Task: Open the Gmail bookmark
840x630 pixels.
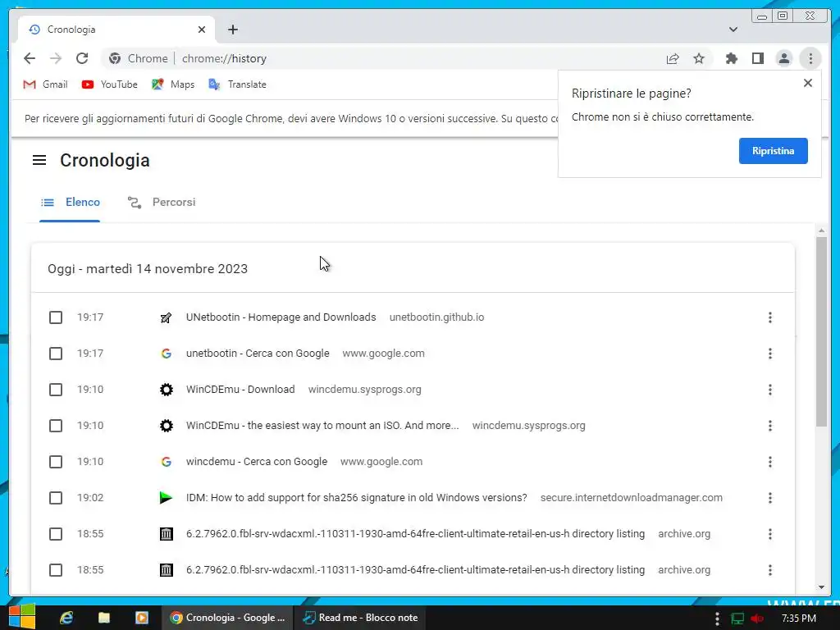Action: tap(46, 84)
